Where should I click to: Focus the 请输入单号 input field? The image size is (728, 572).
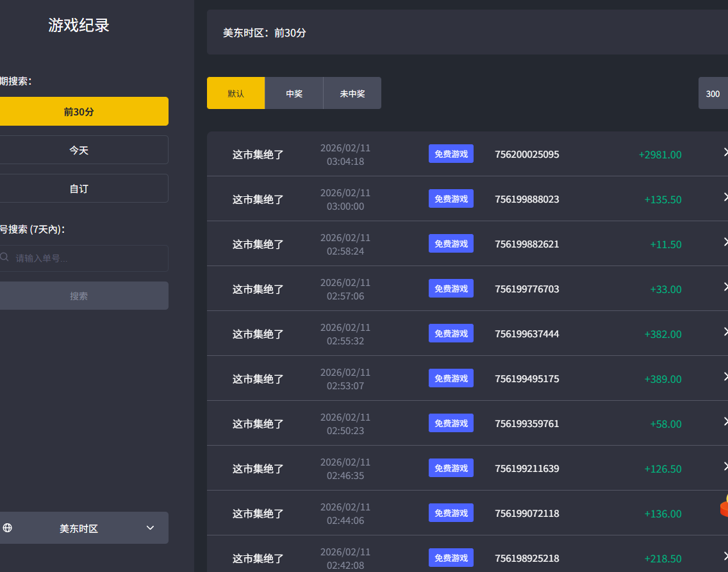click(x=90, y=258)
